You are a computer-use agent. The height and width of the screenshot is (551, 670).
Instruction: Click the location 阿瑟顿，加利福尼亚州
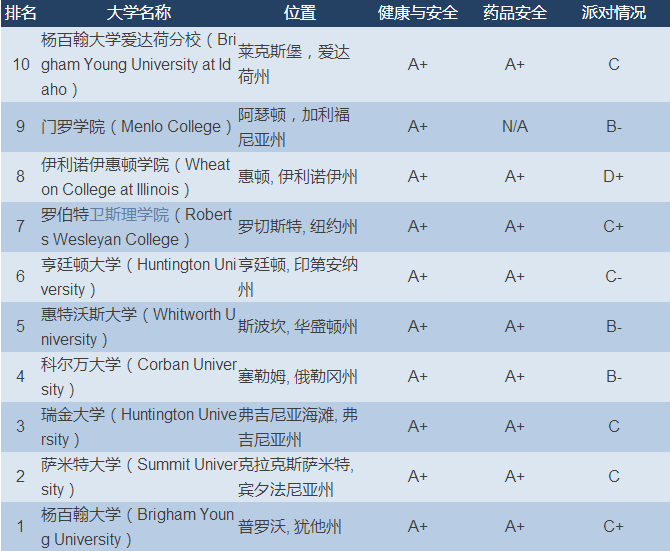pyautogui.click(x=294, y=127)
